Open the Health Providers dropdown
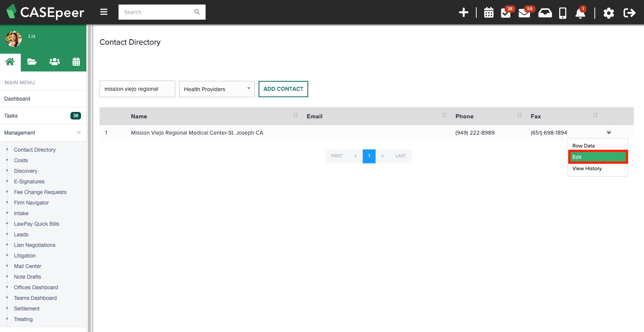This screenshot has width=644, height=332. tap(217, 89)
